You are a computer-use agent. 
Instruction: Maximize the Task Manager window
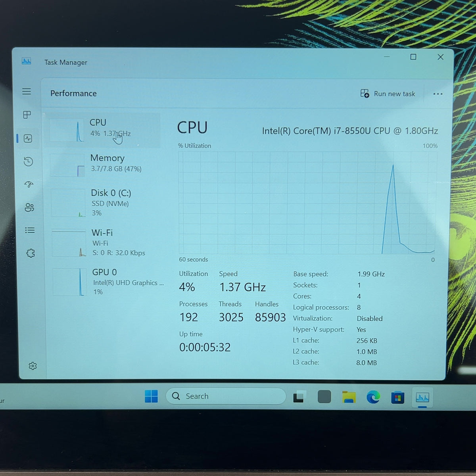[x=413, y=57]
